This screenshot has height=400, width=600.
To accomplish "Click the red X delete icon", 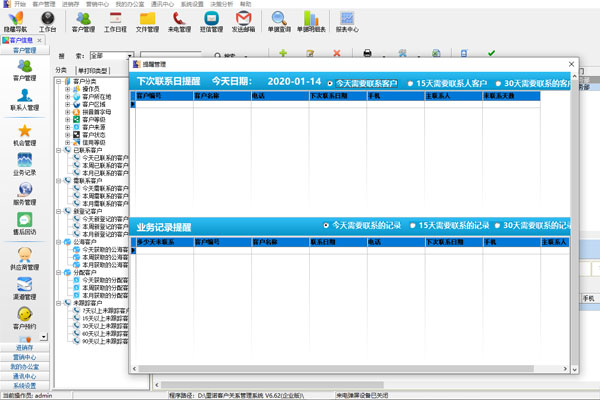I will pyautogui.click(x=337, y=53).
